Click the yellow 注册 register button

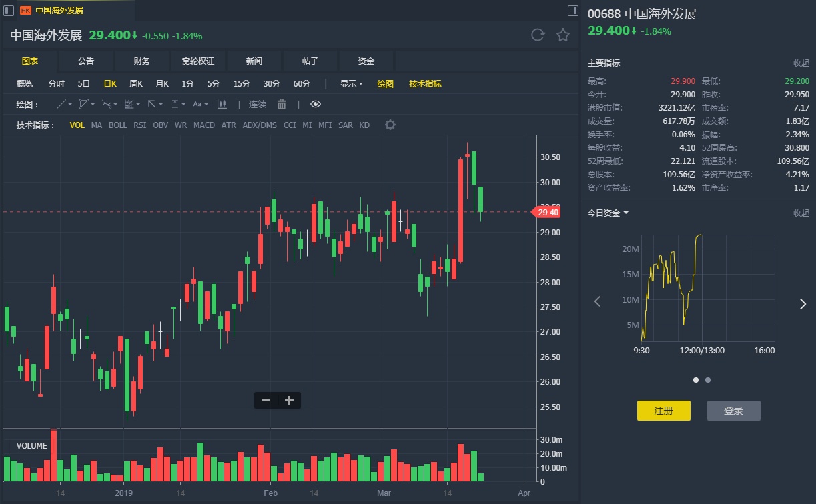coord(663,411)
